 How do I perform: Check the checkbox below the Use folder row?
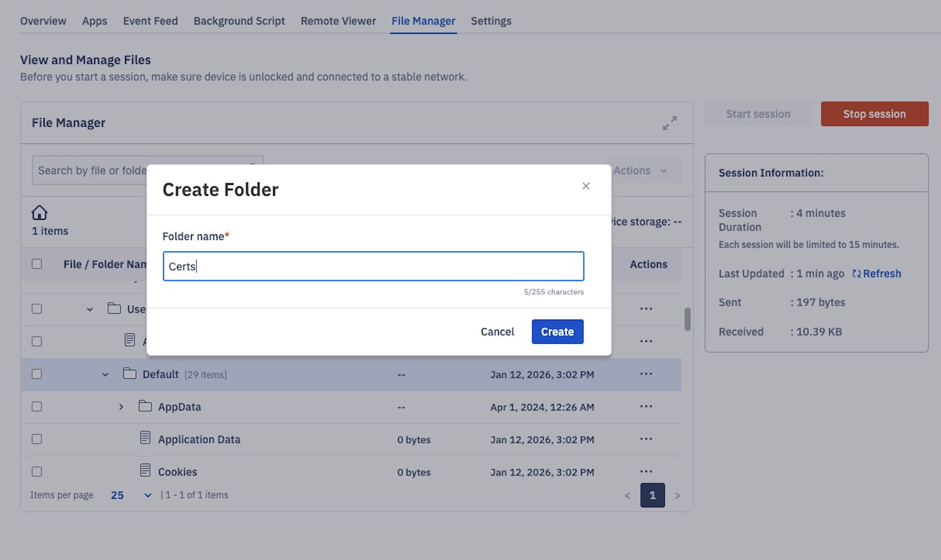click(x=37, y=341)
